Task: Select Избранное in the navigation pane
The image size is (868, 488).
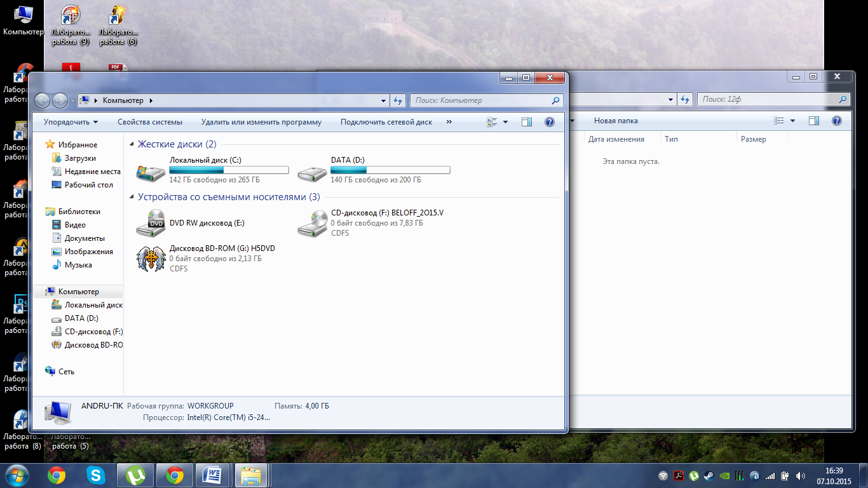Action: click(78, 145)
